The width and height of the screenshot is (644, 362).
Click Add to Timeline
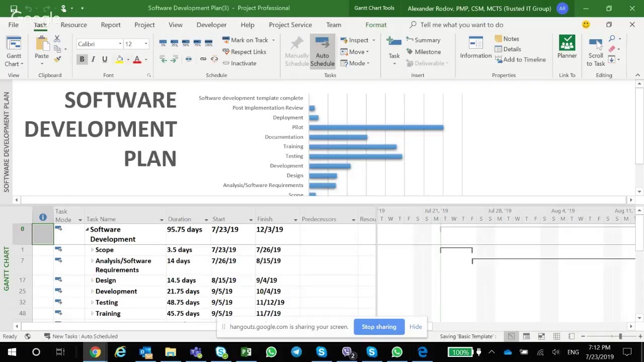click(520, 59)
